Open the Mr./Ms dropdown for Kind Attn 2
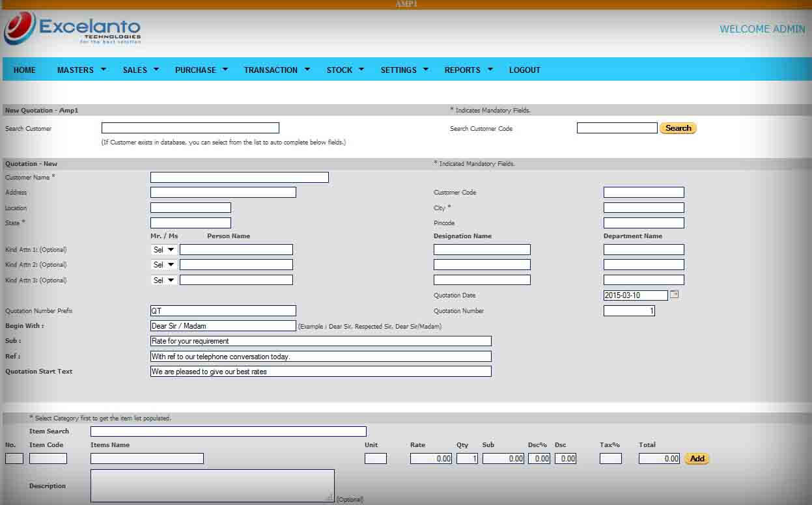 [163, 264]
